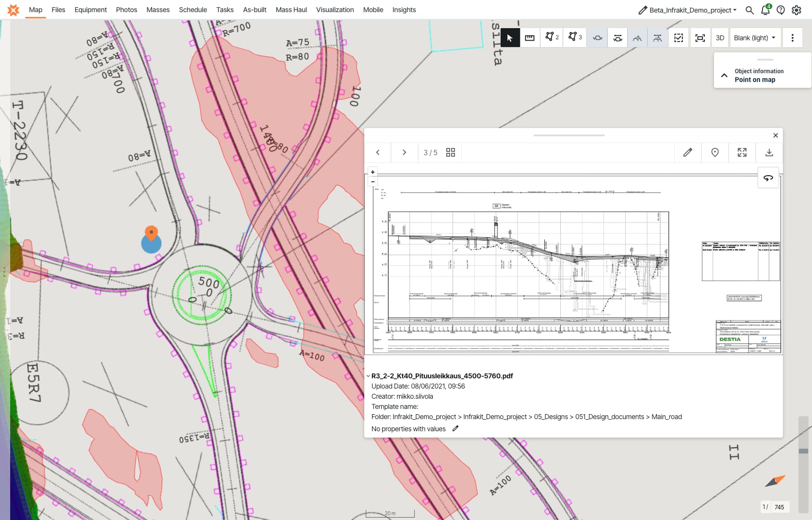Image resolution: width=812 pixels, height=520 pixels.
Task: Switch to the Mass Haul tab
Action: tap(291, 10)
